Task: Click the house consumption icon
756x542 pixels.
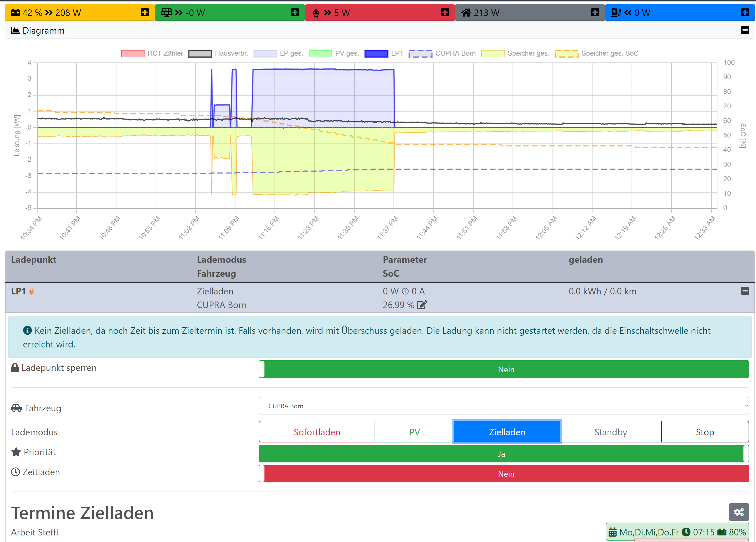Action: (466, 13)
